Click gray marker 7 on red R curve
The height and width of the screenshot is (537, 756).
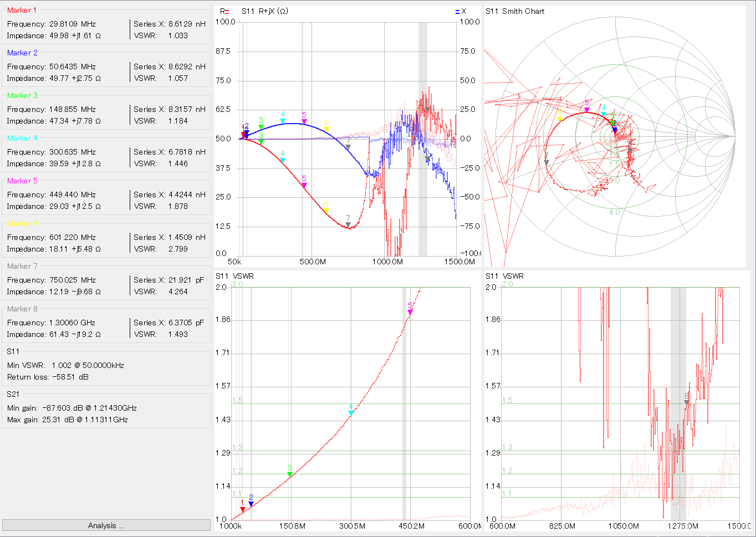348,224
